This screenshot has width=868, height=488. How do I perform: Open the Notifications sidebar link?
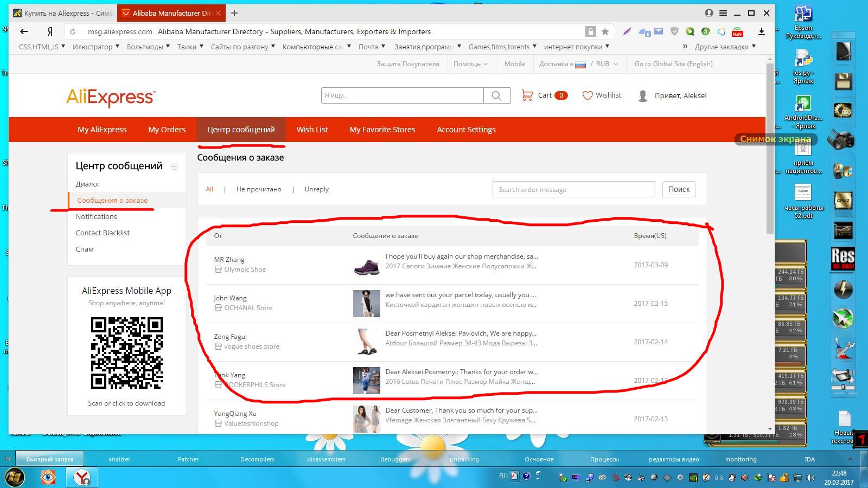pos(96,216)
